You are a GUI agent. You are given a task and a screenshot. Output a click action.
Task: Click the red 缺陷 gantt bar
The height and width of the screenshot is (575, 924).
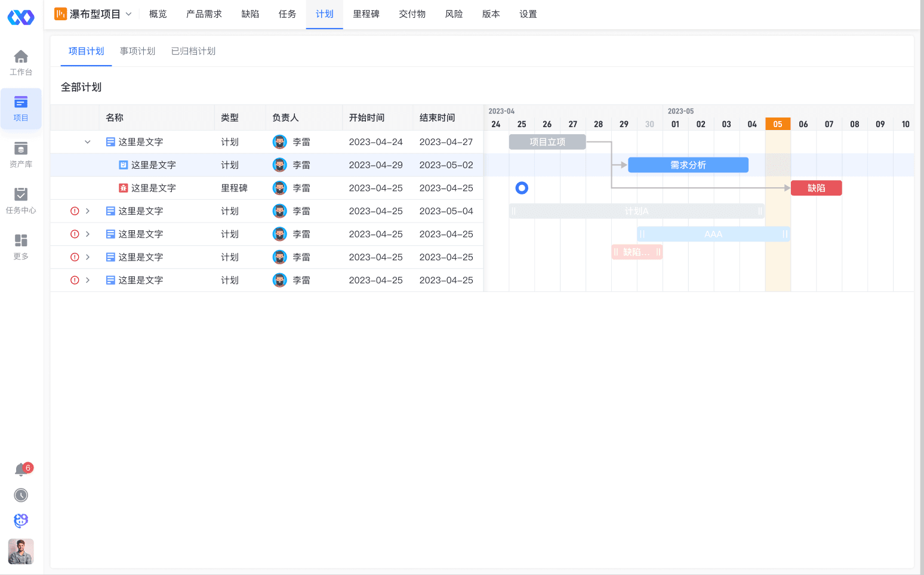pos(816,188)
